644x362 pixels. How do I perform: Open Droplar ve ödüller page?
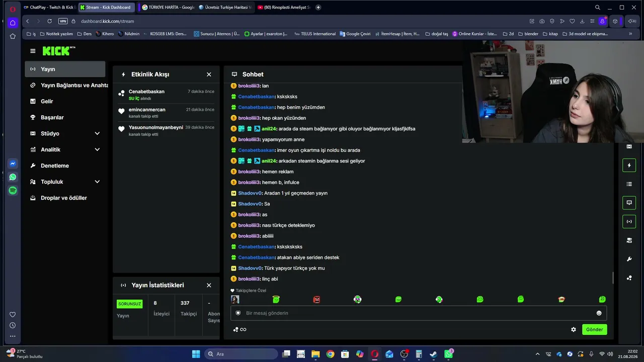[65, 198]
